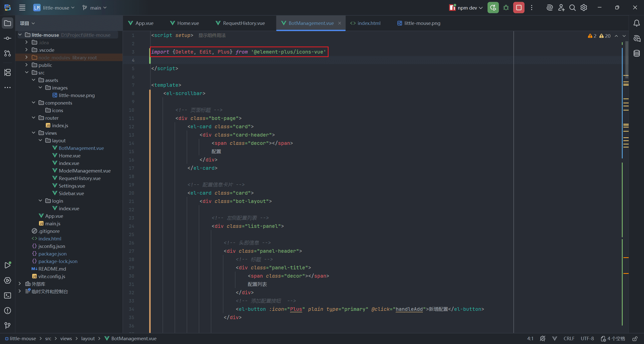The width and height of the screenshot is (644, 344).
Task: Toggle the Project tool window folder icon
Action: point(8,23)
